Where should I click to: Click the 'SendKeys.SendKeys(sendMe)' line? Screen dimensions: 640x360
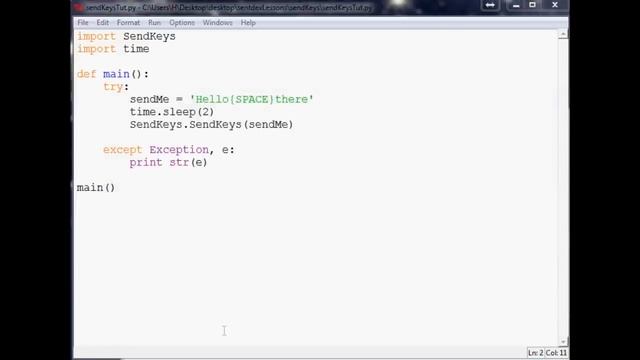coord(211,125)
